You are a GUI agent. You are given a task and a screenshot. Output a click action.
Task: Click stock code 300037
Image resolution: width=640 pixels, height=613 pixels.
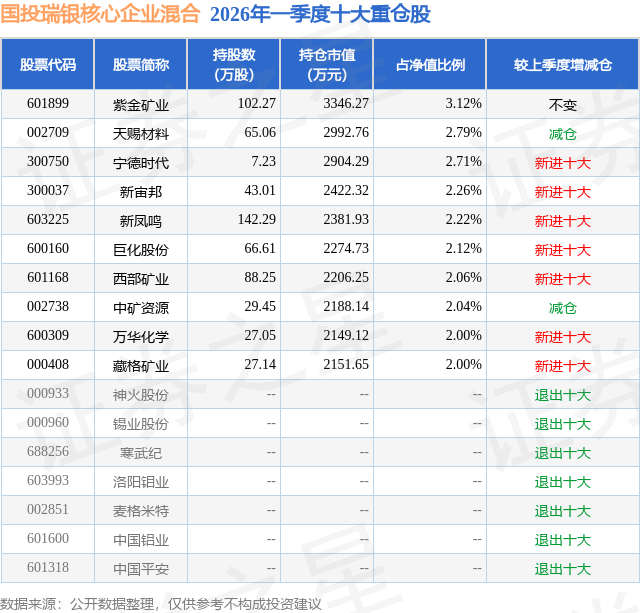point(48,191)
